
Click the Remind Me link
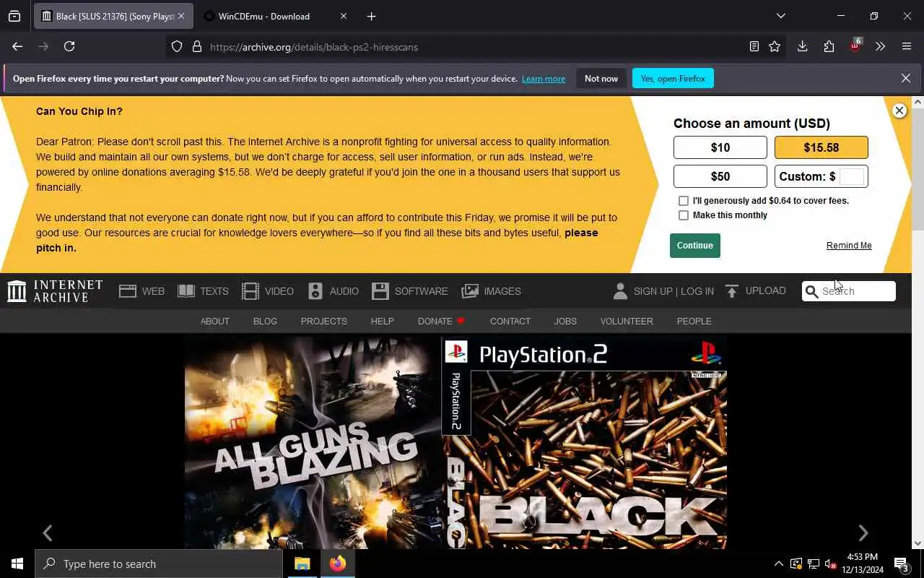(x=849, y=246)
